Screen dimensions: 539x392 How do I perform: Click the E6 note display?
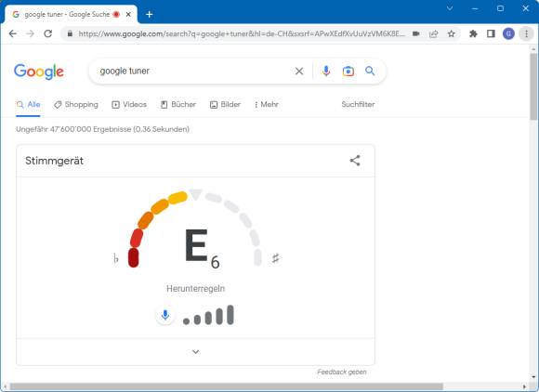(x=203, y=248)
